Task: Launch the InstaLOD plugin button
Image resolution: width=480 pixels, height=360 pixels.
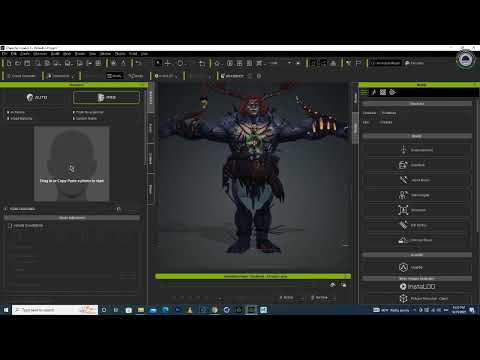Action: [x=417, y=286]
